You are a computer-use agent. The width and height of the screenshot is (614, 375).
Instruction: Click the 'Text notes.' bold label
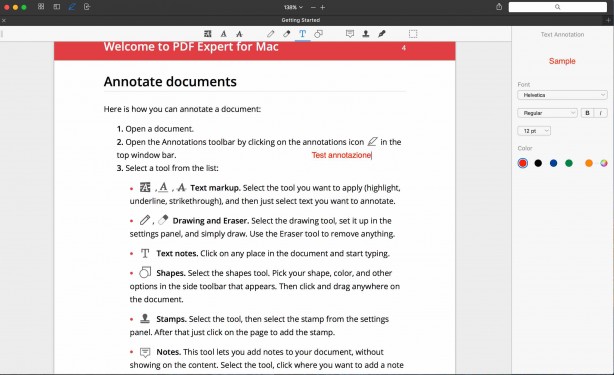click(x=177, y=254)
